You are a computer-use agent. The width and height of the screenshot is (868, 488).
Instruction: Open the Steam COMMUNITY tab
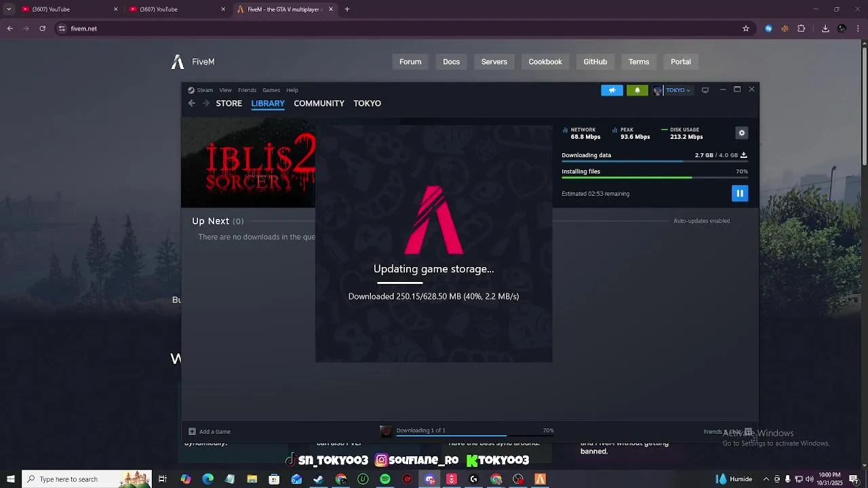tap(319, 103)
